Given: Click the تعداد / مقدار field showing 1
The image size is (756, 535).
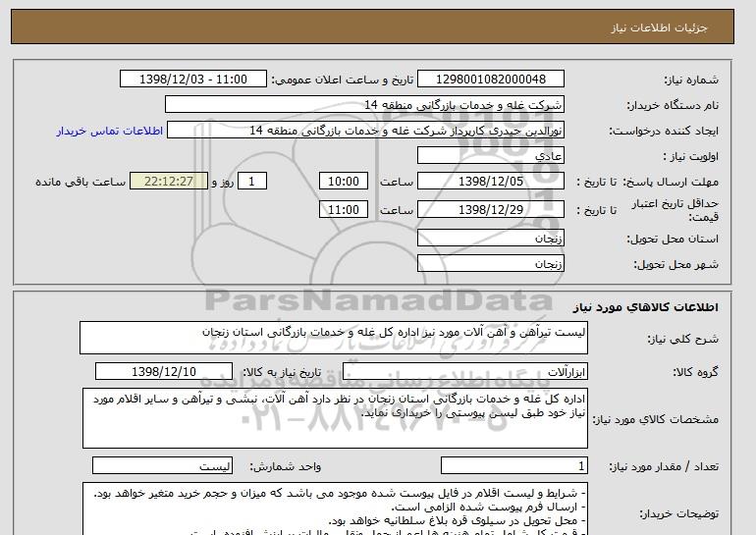Looking at the screenshot, I should click(x=513, y=466).
